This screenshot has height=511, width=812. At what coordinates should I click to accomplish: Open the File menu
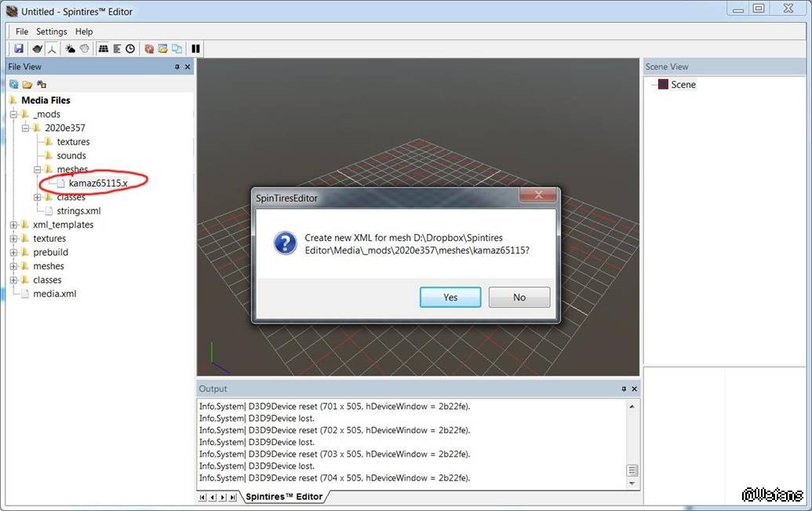click(x=22, y=31)
